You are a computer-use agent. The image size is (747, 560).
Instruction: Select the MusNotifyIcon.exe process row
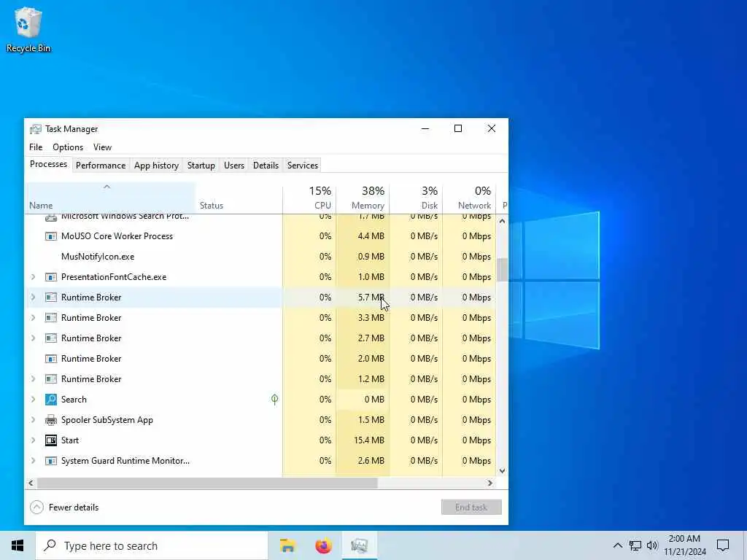click(x=260, y=257)
